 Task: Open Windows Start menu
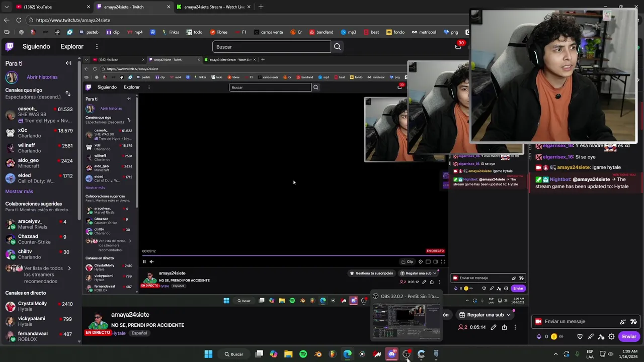[208, 354]
